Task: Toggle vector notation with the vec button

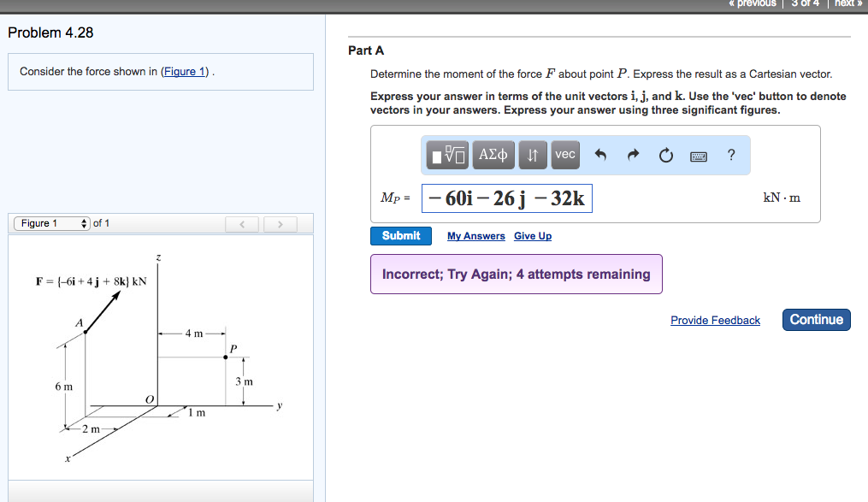Action: (564, 155)
